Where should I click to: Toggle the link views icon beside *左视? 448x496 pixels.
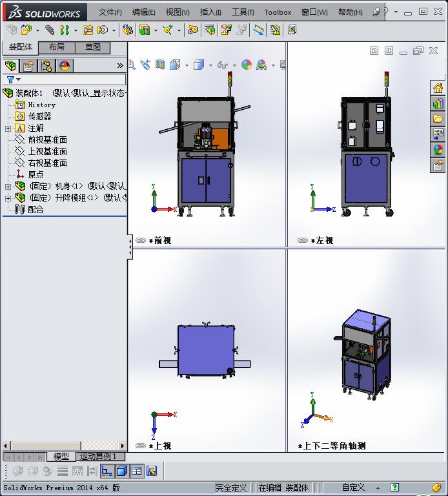(303, 240)
